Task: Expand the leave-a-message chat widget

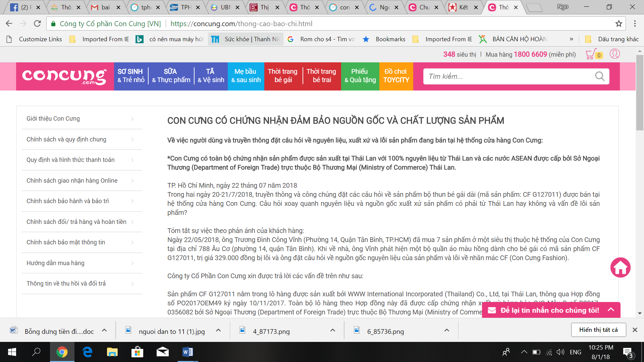Action: [x=551, y=310]
